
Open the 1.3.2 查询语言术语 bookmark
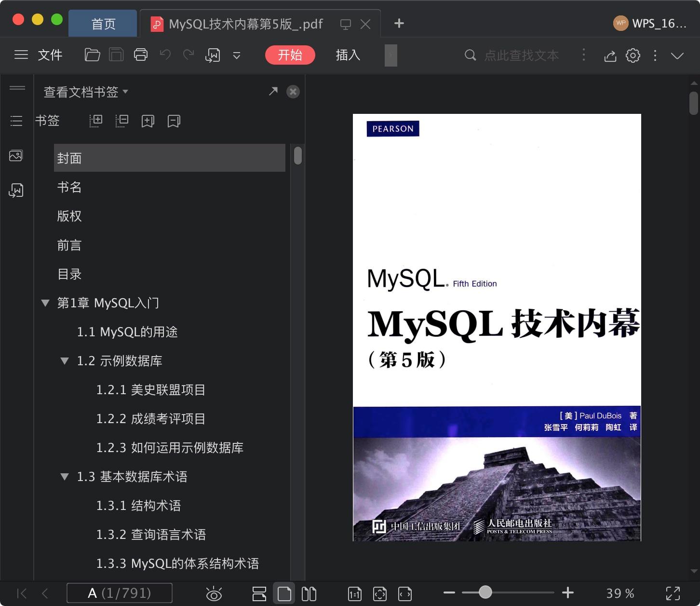point(151,535)
